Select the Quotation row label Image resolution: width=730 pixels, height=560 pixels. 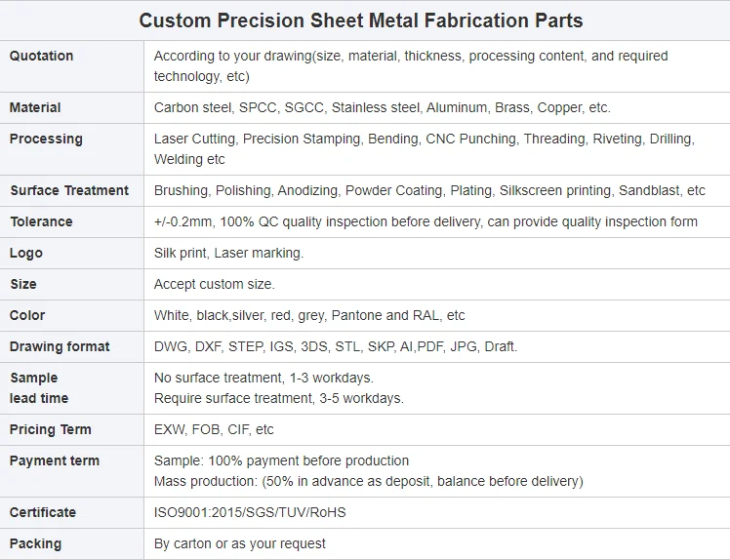click(41, 56)
